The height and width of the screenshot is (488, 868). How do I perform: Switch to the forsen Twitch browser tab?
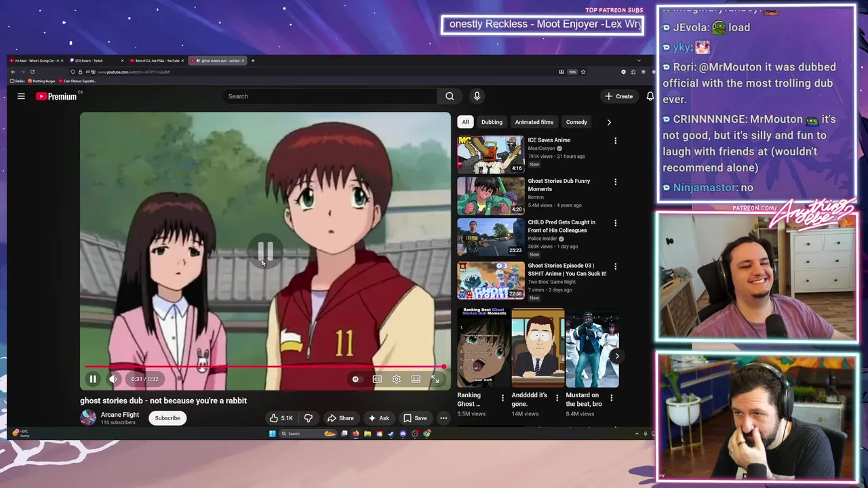97,61
